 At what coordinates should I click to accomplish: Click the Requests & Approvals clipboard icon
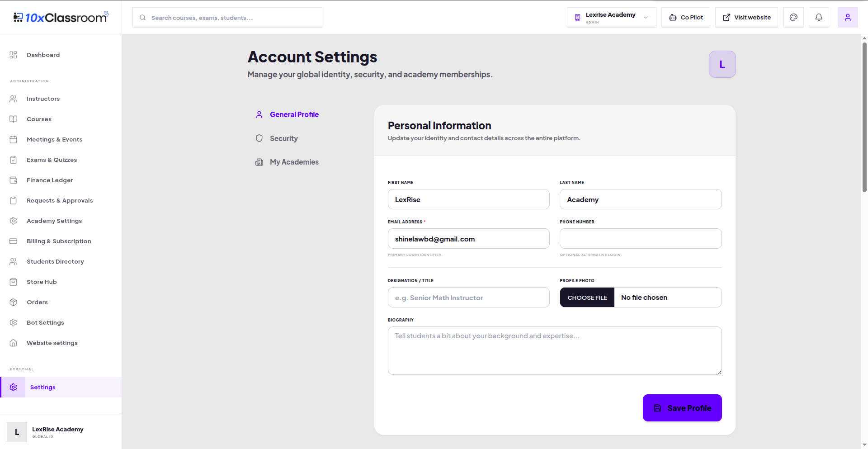click(x=13, y=200)
